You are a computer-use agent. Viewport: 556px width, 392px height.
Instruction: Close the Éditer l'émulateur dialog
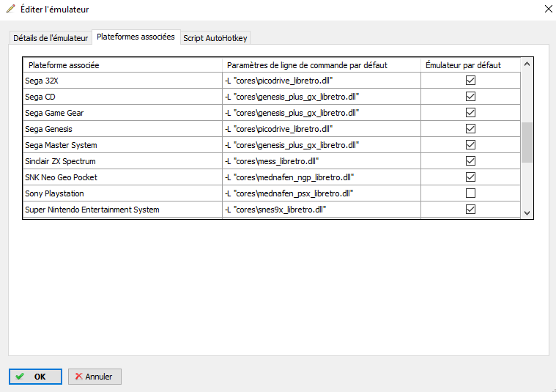click(548, 9)
